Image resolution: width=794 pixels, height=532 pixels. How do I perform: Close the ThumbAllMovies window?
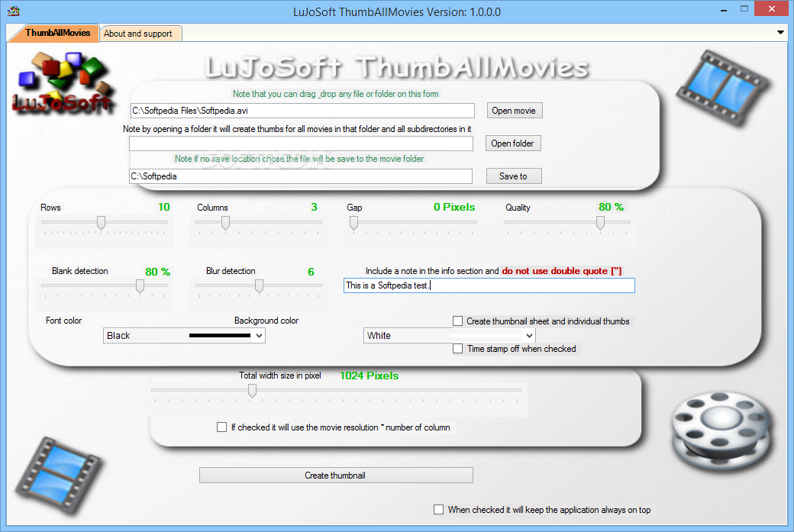tap(772, 8)
